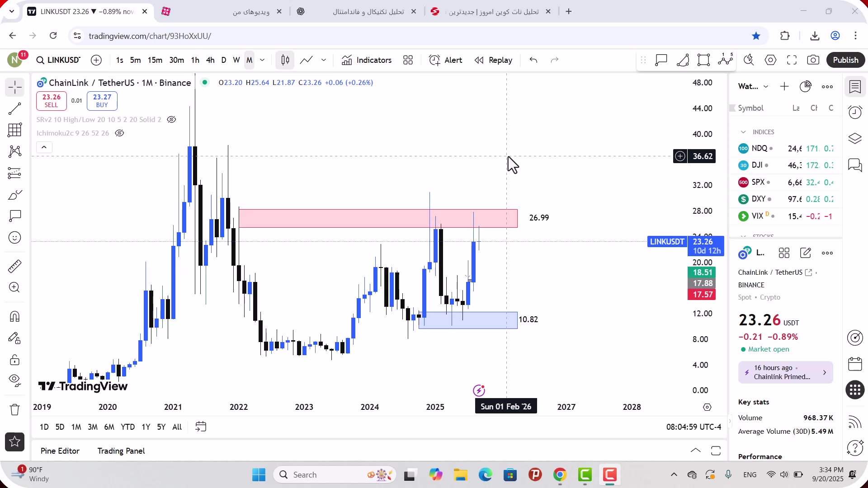Open the Pine Editor tab
Image resolution: width=868 pixels, height=488 pixels.
click(x=60, y=451)
